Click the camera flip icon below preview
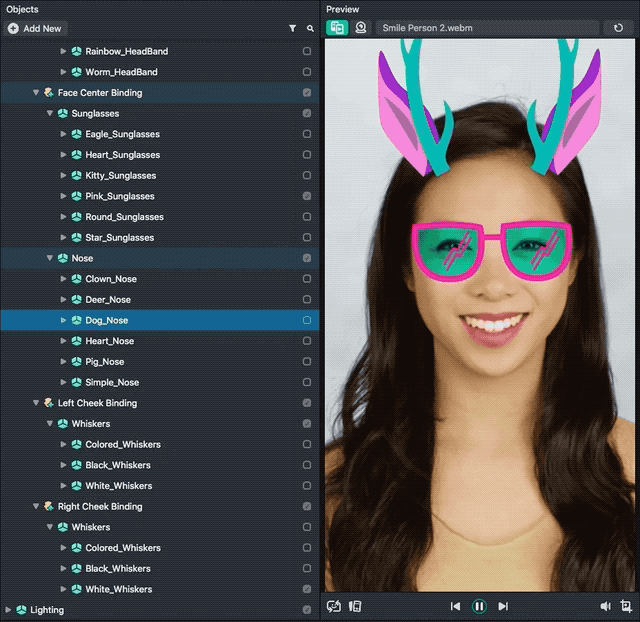Viewport: 640px width, 622px height. click(334, 606)
